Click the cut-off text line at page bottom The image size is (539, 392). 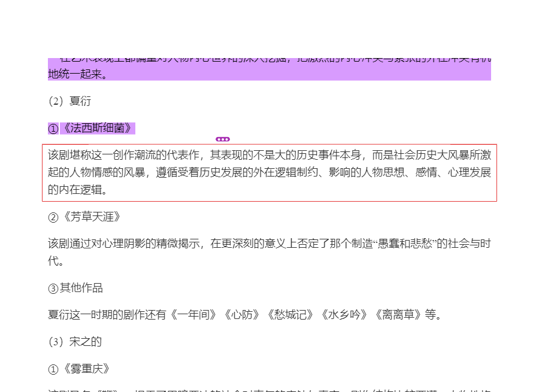[x=269, y=390]
